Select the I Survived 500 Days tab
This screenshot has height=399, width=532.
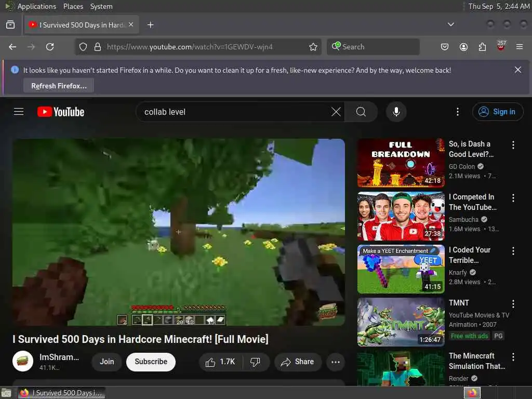coord(82,25)
